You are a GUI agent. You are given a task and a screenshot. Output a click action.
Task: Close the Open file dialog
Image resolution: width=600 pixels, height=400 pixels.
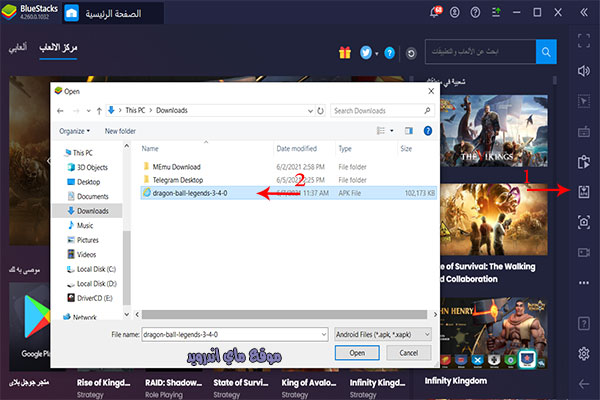point(431,91)
